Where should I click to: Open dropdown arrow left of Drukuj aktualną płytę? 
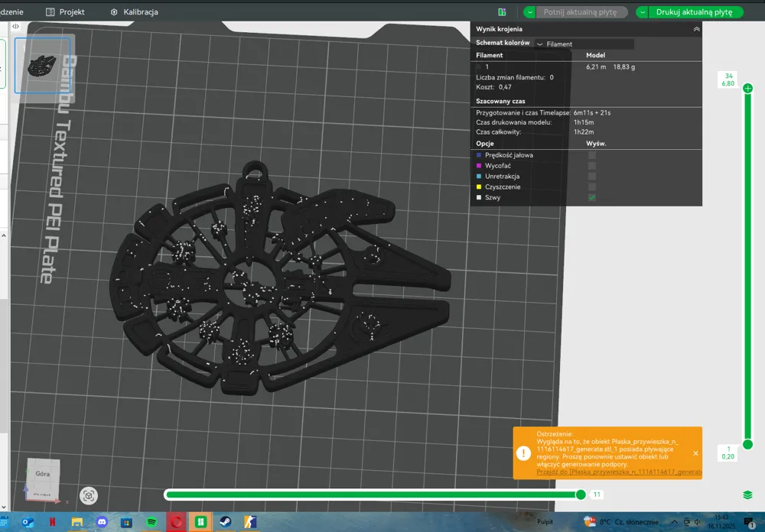[642, 11]
